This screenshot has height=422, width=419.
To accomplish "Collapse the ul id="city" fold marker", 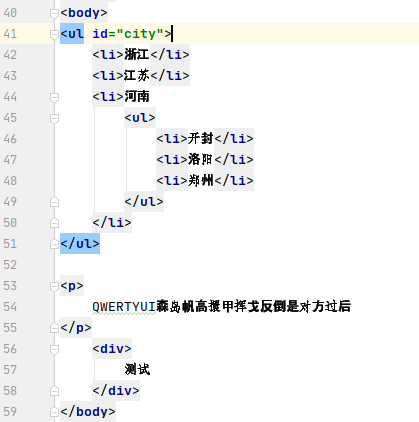I will (54, 34).
